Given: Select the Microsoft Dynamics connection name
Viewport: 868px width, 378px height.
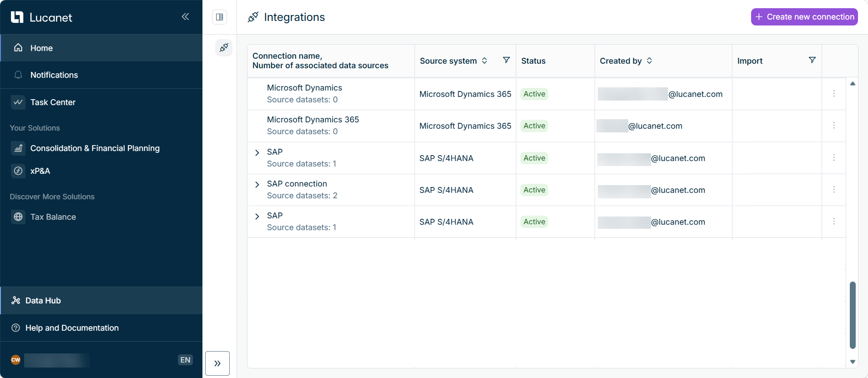Looking at the screenshot, I should click(304, 88).
